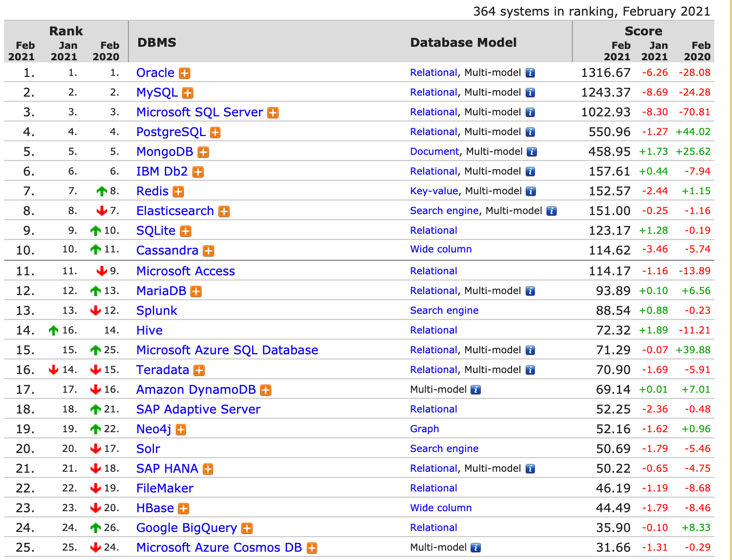Click the plus icon beside Redis

[178, 192]
